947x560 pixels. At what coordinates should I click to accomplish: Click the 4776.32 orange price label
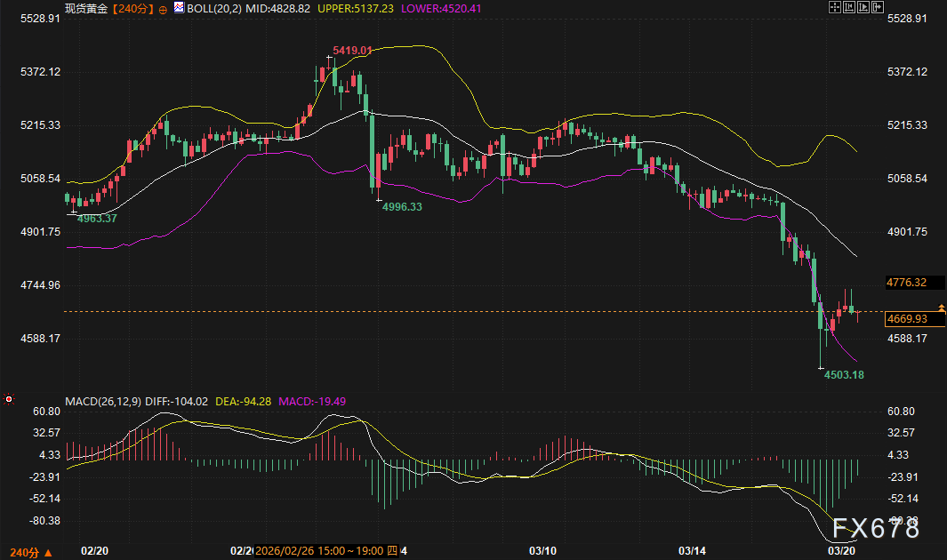click(907, 283)
